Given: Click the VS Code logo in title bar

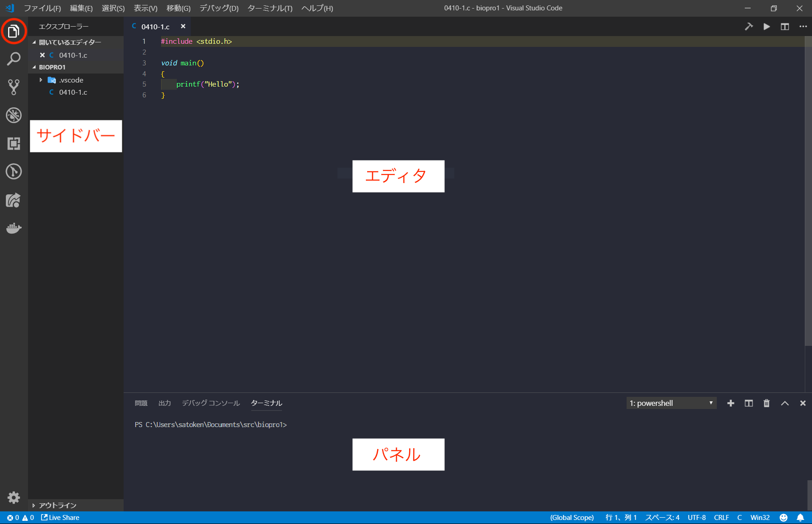Looking at the screenshot, I should coord(10,8).
